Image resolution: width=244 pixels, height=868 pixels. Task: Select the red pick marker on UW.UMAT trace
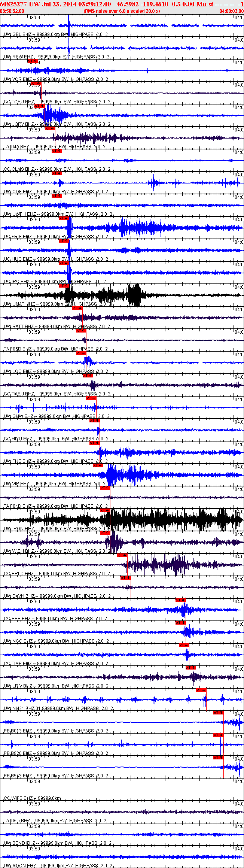point(64,286)
